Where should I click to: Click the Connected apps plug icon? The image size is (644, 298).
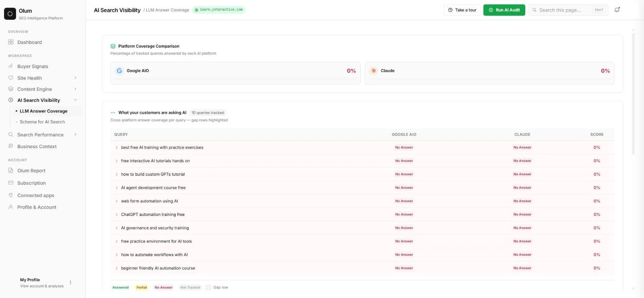[x=11, y=195]
